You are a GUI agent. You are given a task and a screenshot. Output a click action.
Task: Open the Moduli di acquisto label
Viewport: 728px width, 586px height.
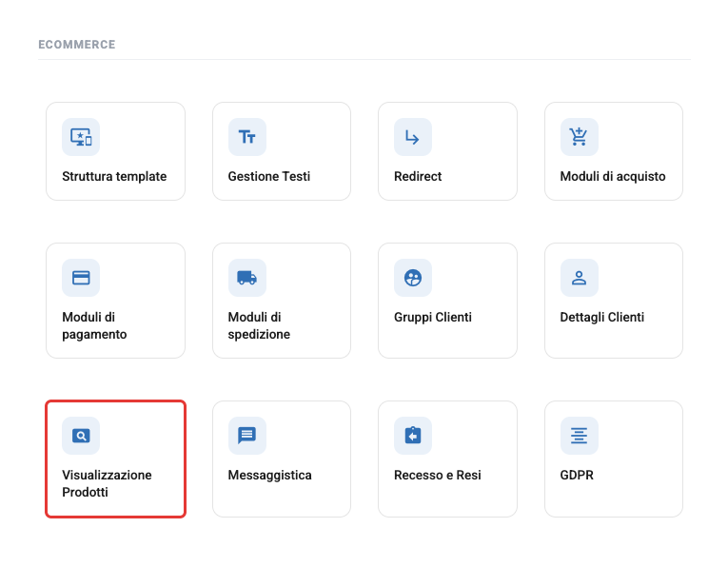(613, 176)
